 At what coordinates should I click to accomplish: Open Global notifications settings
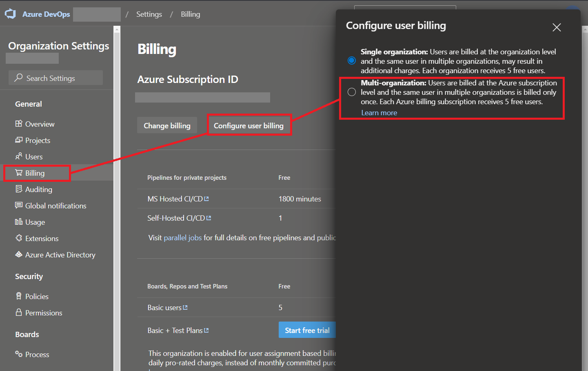click(55, 206)
